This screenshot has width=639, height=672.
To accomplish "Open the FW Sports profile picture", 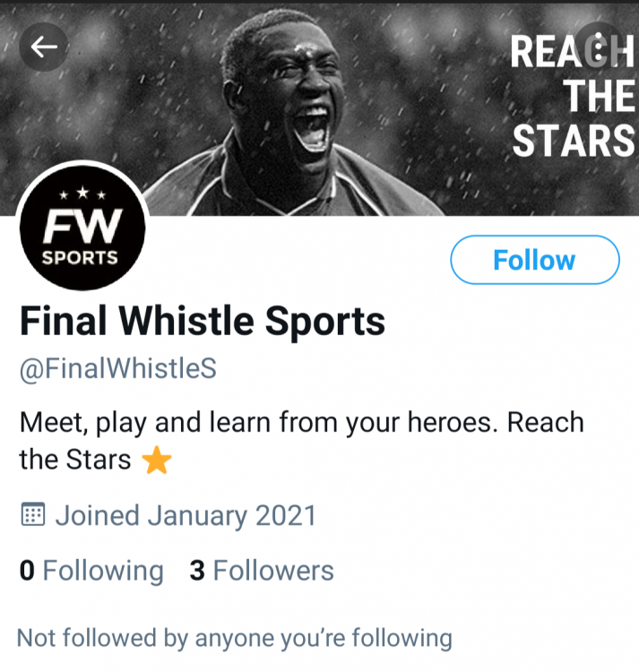I will (82, 230).
